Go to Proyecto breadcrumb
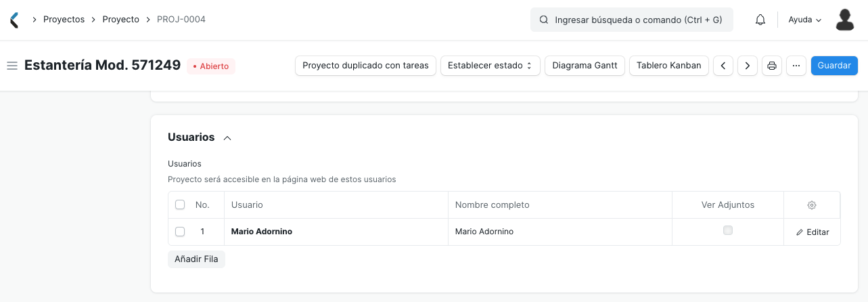 (120, 20)
